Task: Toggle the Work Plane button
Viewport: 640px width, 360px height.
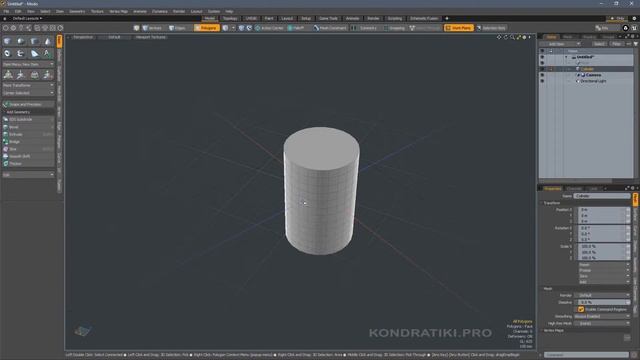Action: [459, 28]
